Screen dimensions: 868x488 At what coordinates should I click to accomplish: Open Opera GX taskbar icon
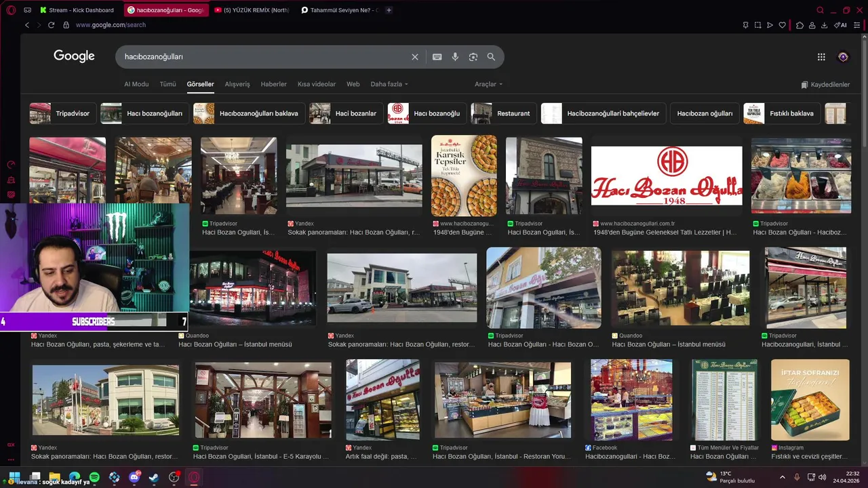pos(194,477)
